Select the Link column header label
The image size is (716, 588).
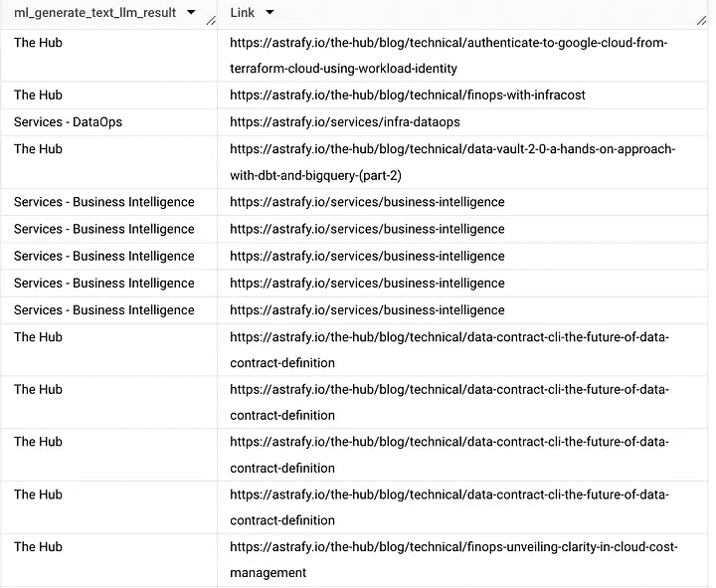[x=242, y=13]
